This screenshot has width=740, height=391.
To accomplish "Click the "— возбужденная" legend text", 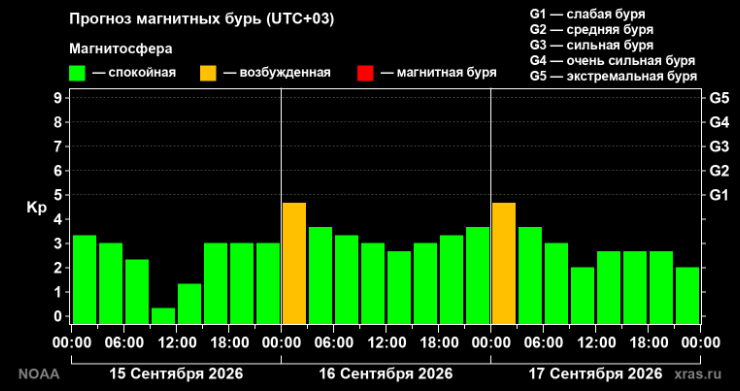I will pos(277,73).
